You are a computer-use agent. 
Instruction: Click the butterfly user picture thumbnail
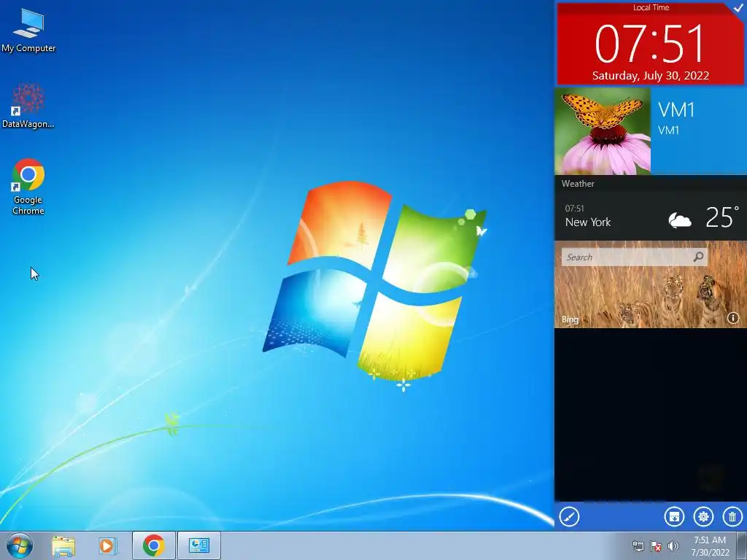pyautogui.click(x=603, y=131)
